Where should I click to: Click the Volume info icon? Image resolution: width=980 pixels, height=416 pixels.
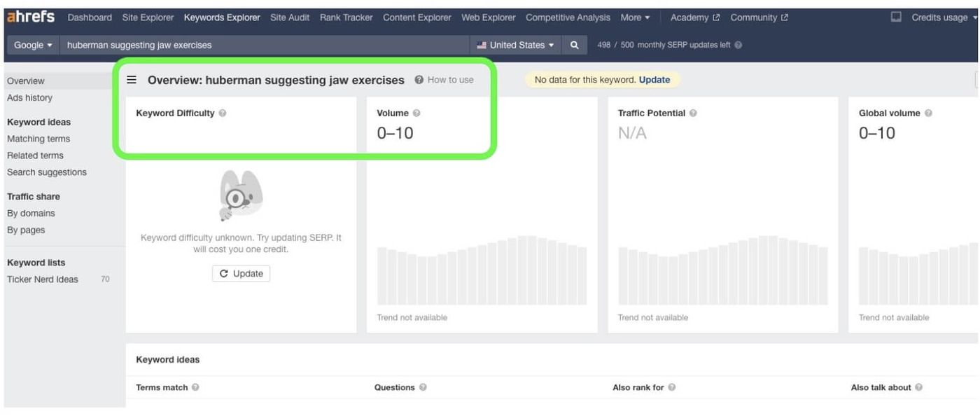coord(416,113)
